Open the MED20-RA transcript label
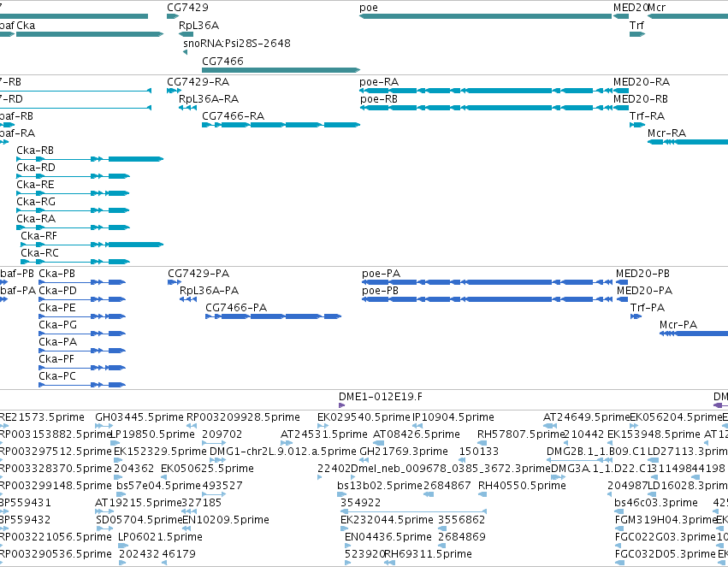 point(642,82)
